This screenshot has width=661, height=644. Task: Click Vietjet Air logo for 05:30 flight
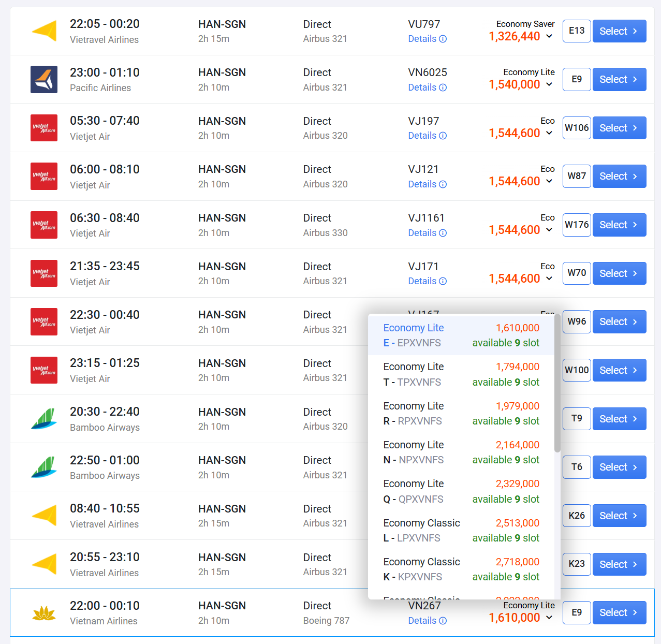(44, 128)
